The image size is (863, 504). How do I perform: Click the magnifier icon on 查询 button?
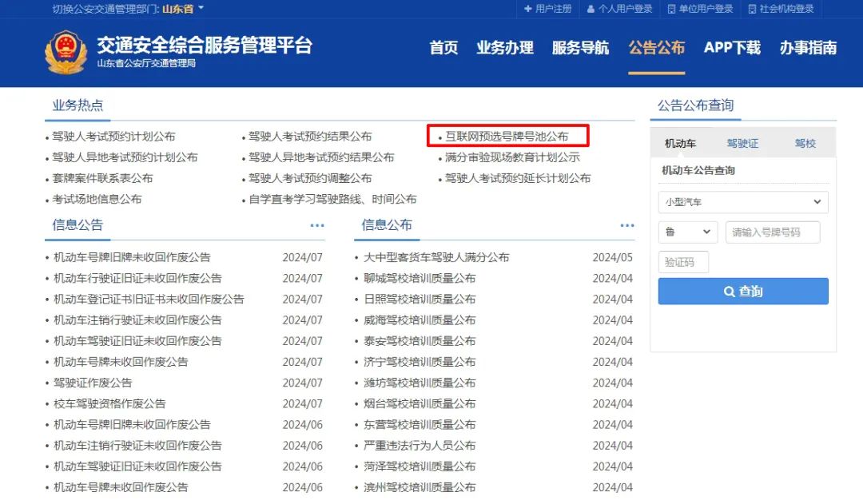click(729, 291)
